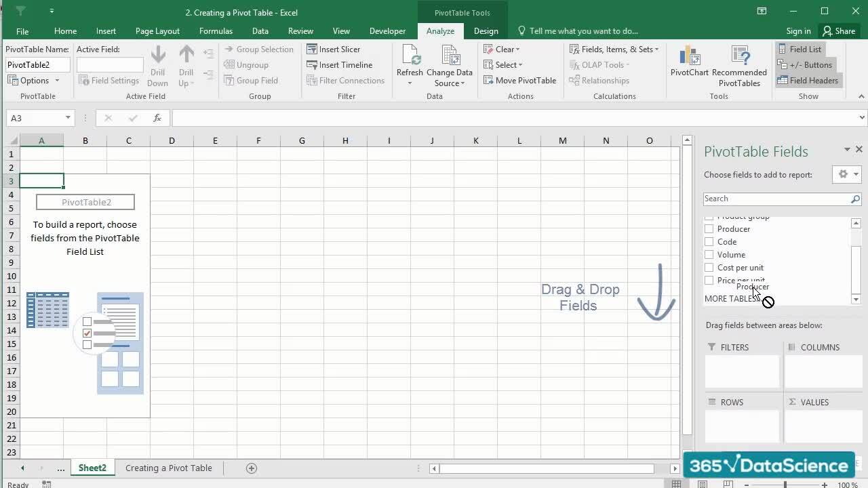Viewport: 868px width, 488px height.
Task: Open Ribbon Display Options icon
Action: 762,11
